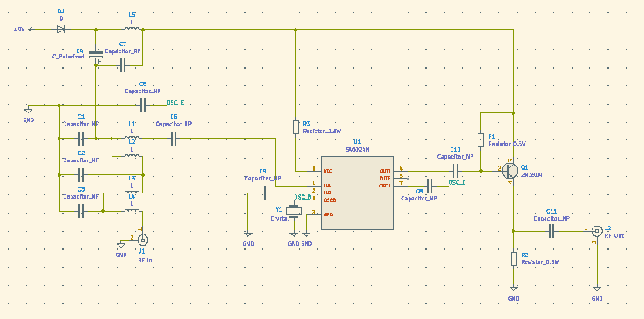This screenshot has height=319, width=644.
Task: Click the +9V power label
Action: 20,30
